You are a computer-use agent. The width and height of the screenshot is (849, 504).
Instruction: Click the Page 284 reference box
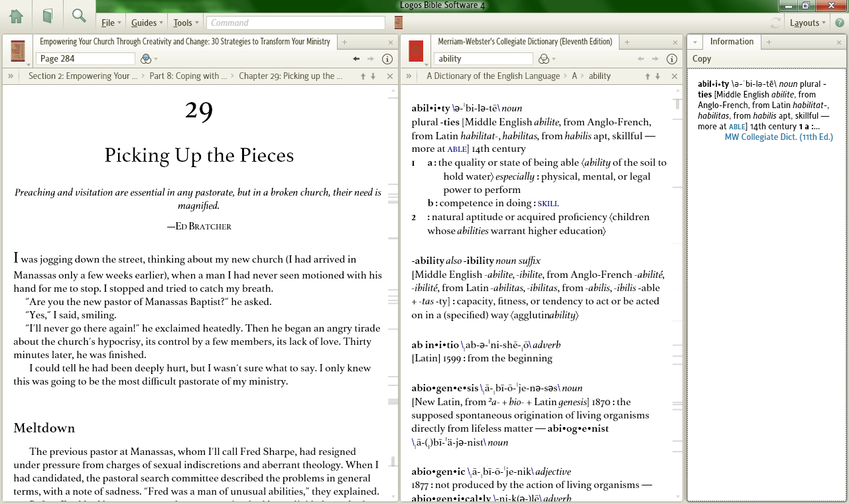[x=86, y=58]
